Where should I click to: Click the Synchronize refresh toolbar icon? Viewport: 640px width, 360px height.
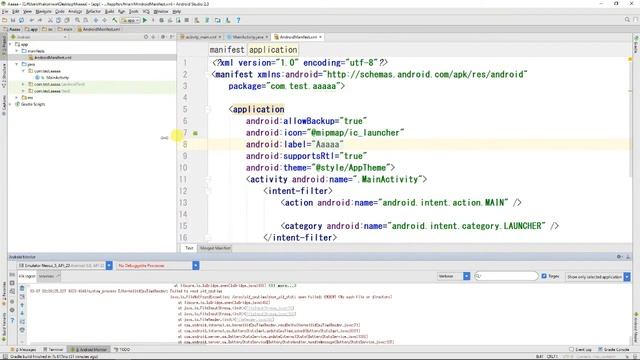(x=21, y=20)
